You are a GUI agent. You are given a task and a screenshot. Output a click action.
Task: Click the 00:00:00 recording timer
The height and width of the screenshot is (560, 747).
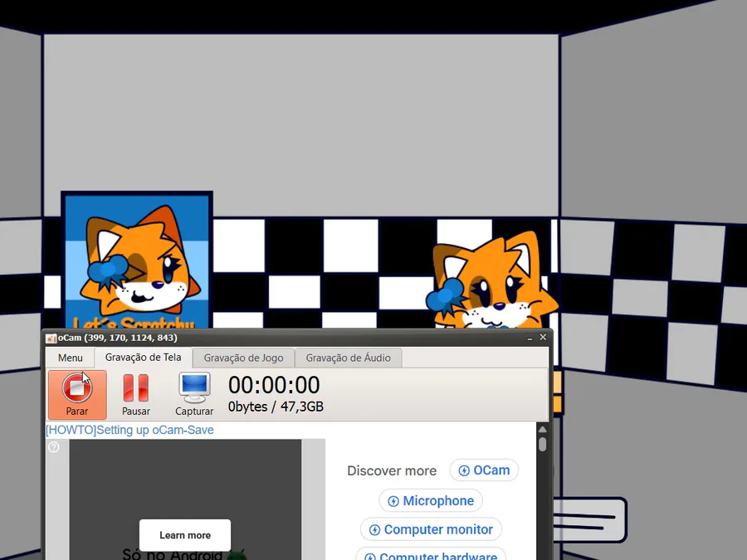[274, 385]
